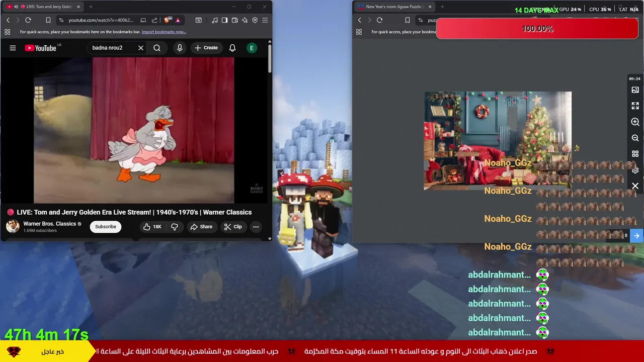Image resolution: width=644 pixels, height=362 pixels.
Task: Reload the YouTube browser page
Action: click(x=28, y=20)
